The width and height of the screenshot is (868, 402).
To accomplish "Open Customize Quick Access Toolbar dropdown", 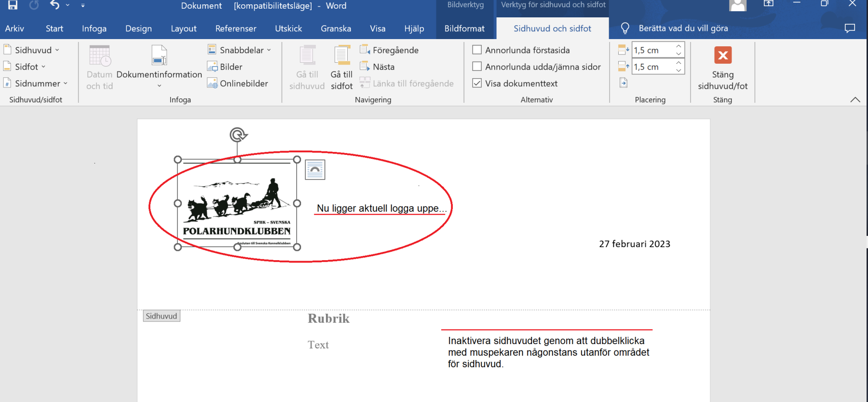I will tap(83, 5).
